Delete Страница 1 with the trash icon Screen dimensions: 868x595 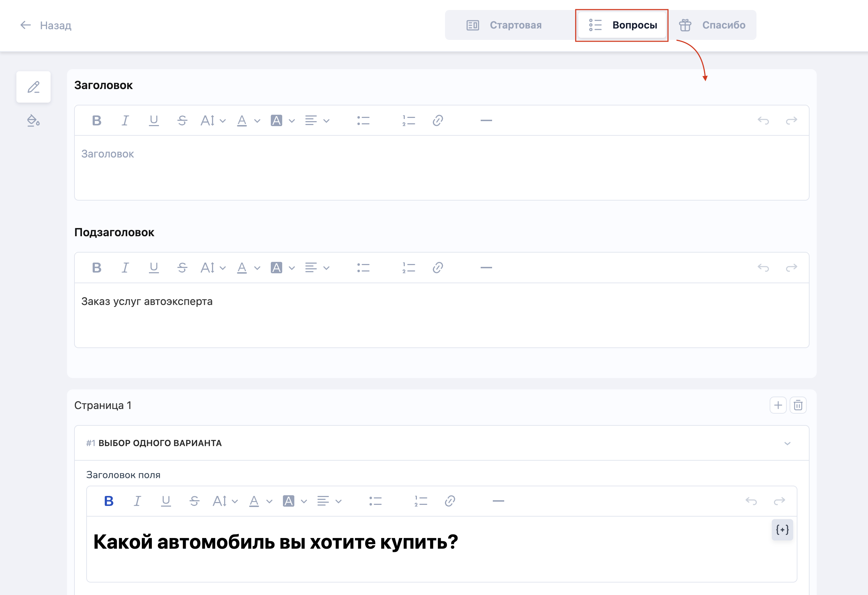point(798,405)
